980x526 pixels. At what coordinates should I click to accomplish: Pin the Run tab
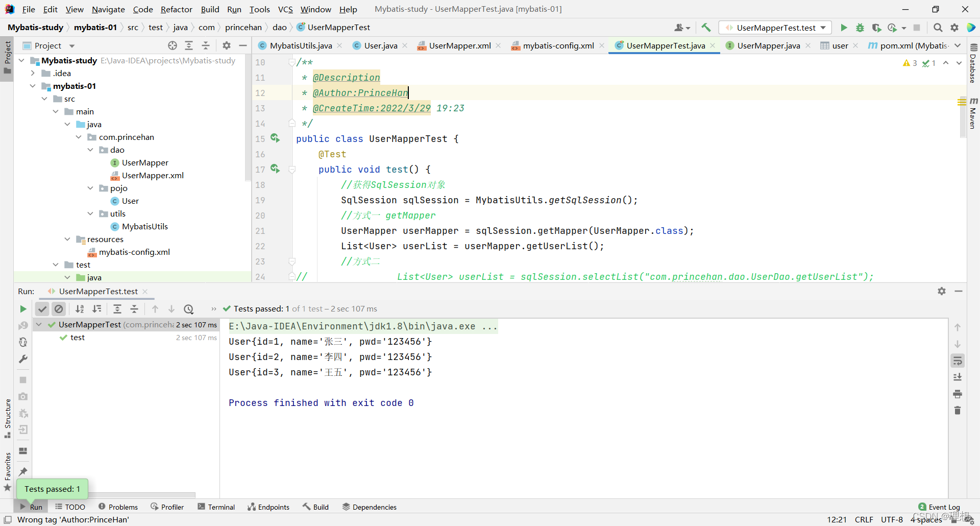[23, 471]
